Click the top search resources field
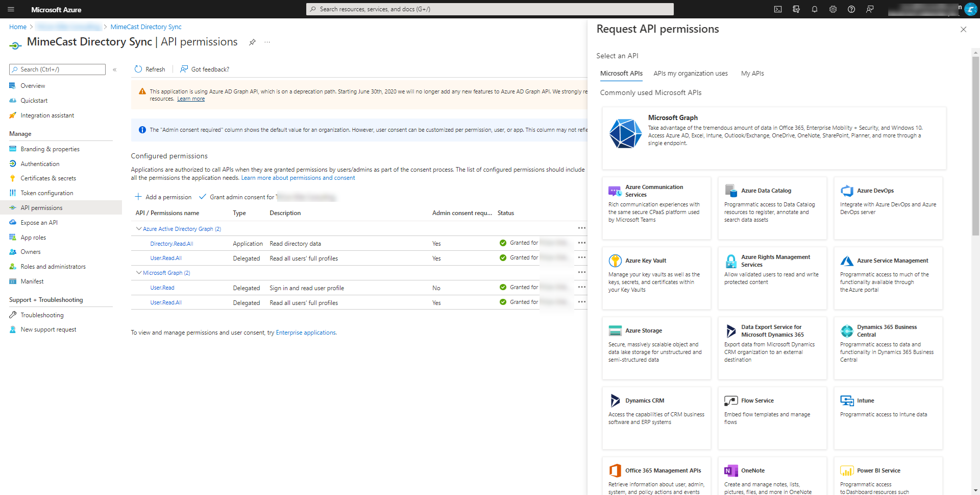 (490, 9)
